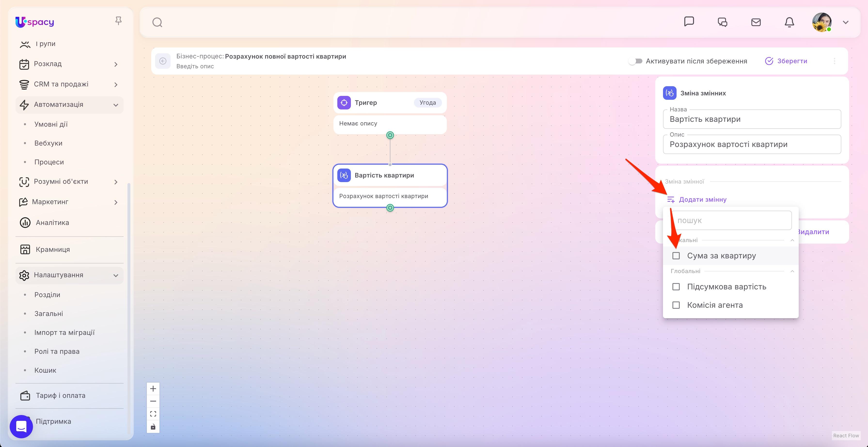Open Кошик settings item
The width and height of the screenshot is (868, 447).
click(x=45, y=370)
